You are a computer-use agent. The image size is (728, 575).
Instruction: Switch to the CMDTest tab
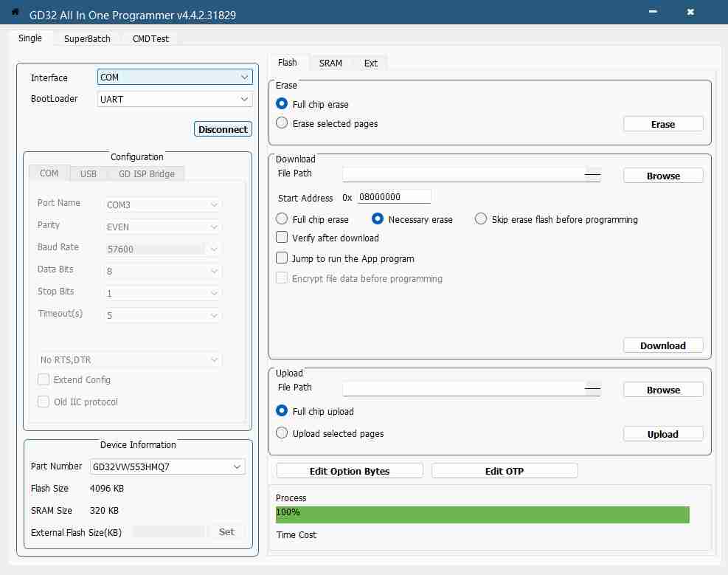coord(150,38)
